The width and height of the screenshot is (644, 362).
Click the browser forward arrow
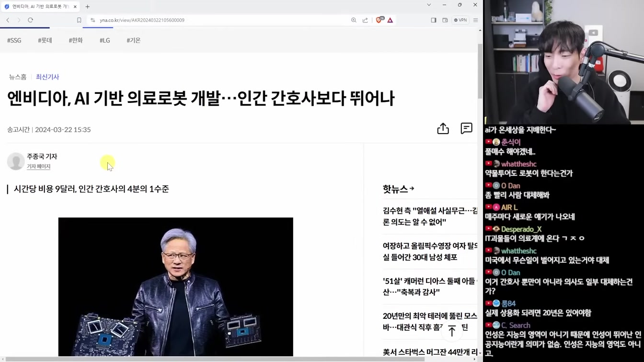(19, 20)
